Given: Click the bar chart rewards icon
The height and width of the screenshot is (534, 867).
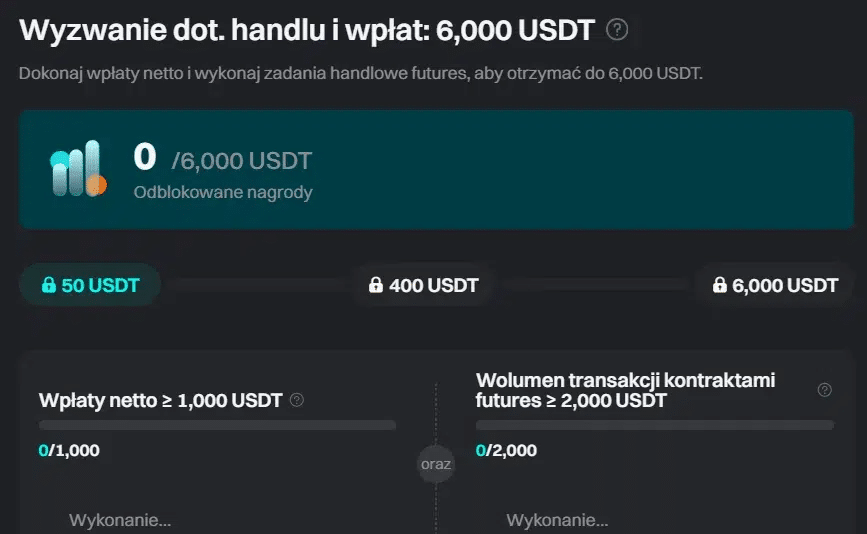Looking at the screenshot, I should pyautogui.click(x=78, y=169).
